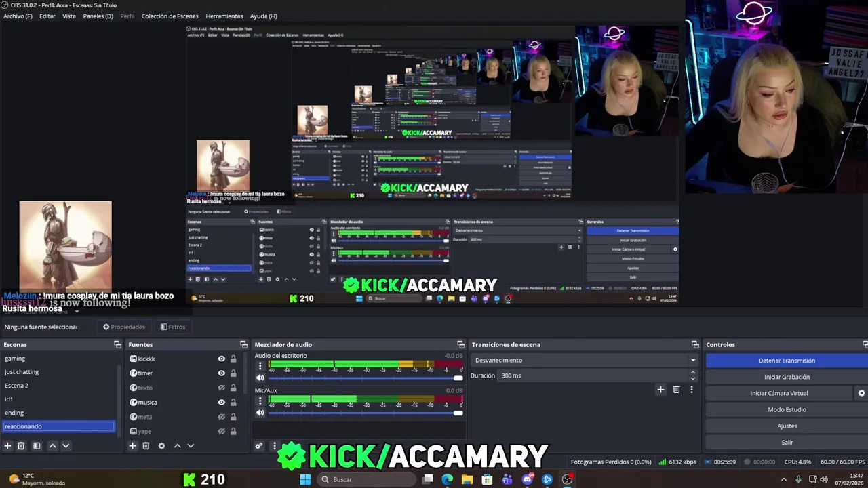Click the Fuentes list scrollbar
868x488 pixels.
click(x=245, y=373)
